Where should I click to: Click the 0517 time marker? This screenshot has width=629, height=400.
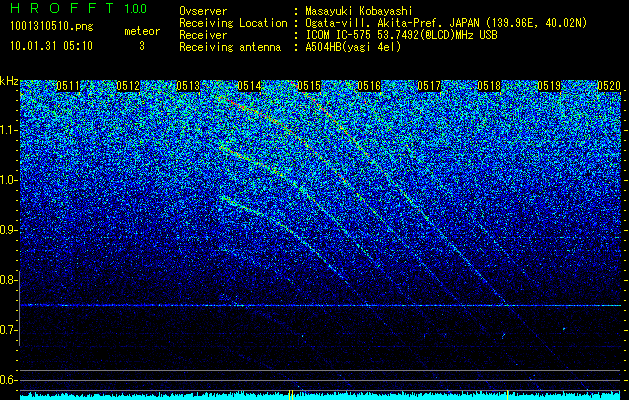[429, 86]
